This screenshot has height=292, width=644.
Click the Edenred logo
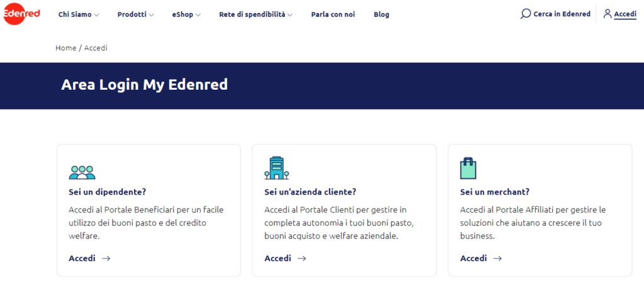coord(21,13)
